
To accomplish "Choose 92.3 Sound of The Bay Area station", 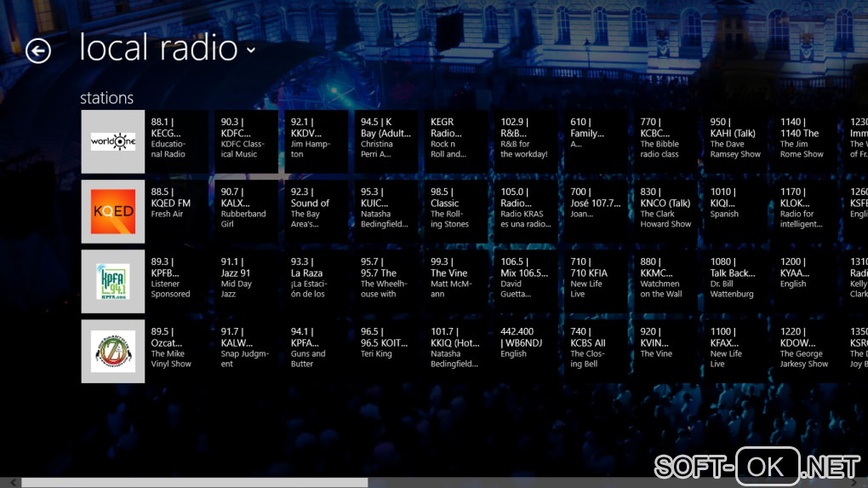I will tap(317, 211).
